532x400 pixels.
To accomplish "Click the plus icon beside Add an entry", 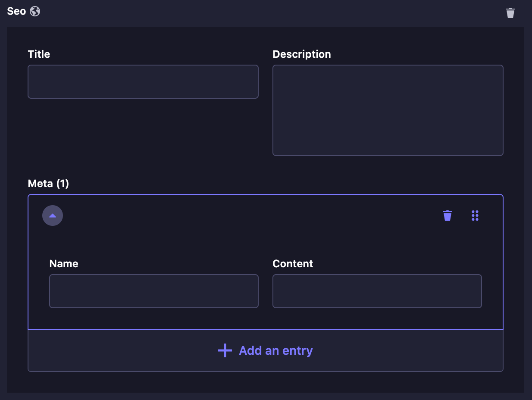I will tap(225, 350).
